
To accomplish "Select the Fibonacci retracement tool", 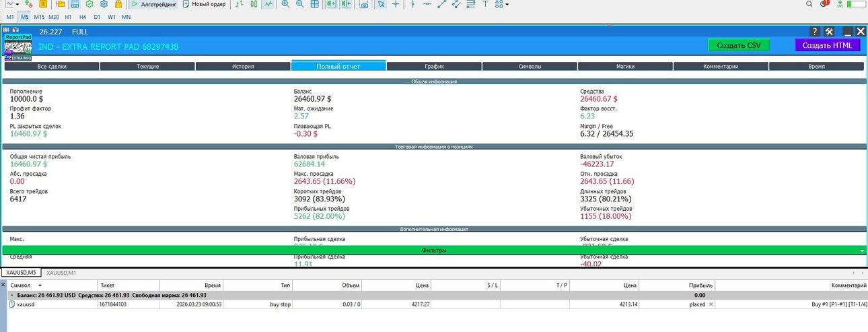I will point(470,4).
